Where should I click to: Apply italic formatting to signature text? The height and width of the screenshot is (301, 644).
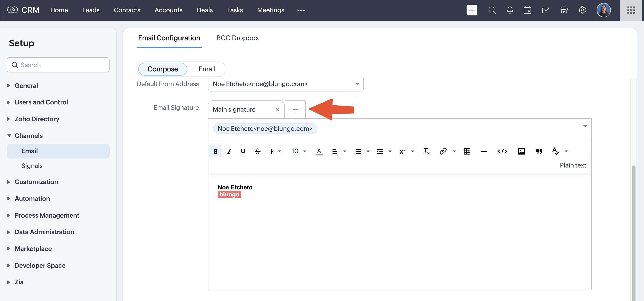click(229, 151)
